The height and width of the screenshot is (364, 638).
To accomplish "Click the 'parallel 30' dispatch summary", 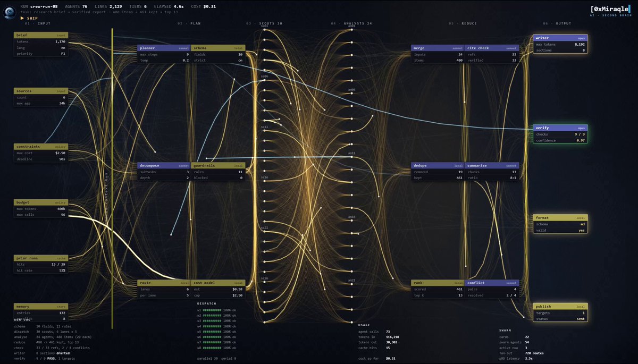I will coord(208,359).
